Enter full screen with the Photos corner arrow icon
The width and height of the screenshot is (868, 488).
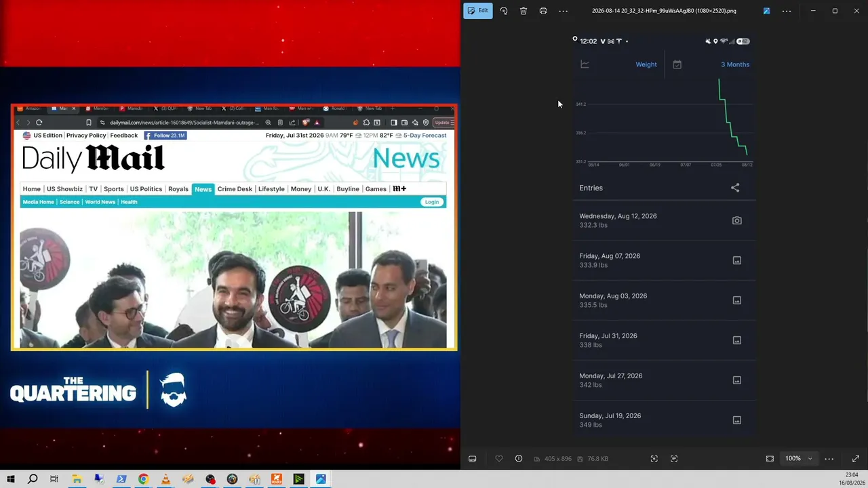856,459
